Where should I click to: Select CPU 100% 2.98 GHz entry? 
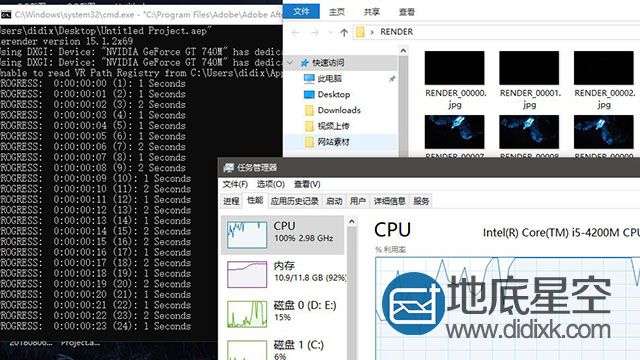click(282, 235)
